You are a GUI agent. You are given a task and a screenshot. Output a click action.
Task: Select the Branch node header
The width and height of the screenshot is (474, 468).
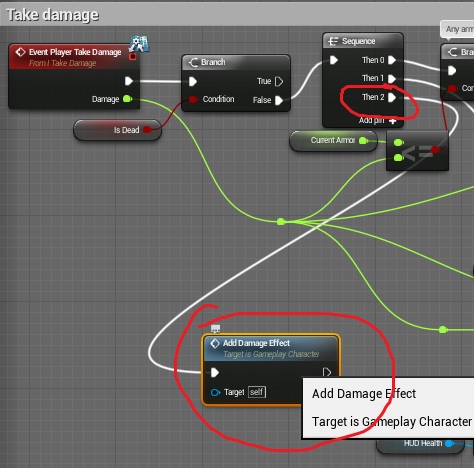click(236, 62)
